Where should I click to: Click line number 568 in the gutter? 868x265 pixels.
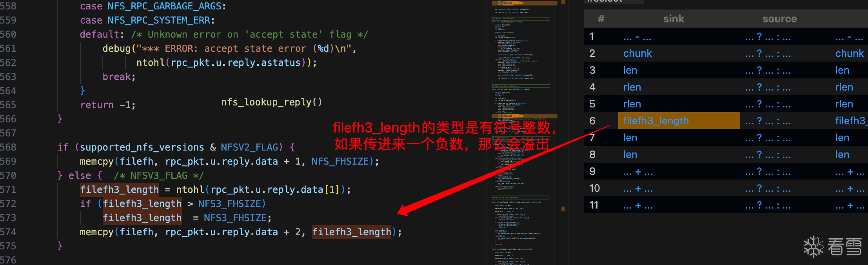point(8,147)
